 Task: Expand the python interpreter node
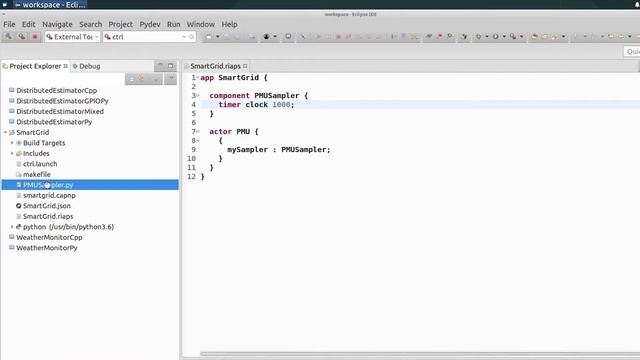tap(12, 227)
